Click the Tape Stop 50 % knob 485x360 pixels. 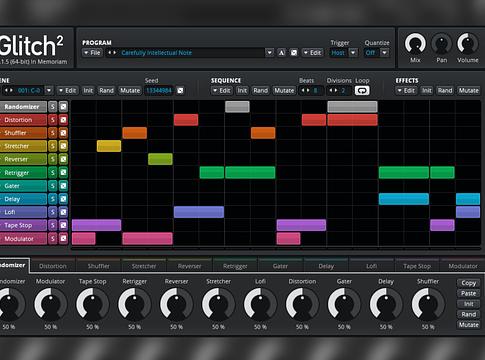[x=92, y=304]
